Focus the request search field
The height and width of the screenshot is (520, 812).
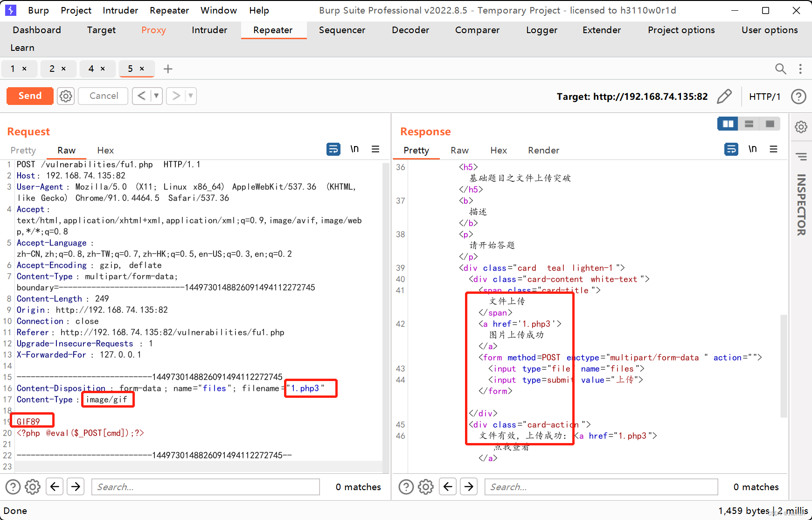point(206,487)
